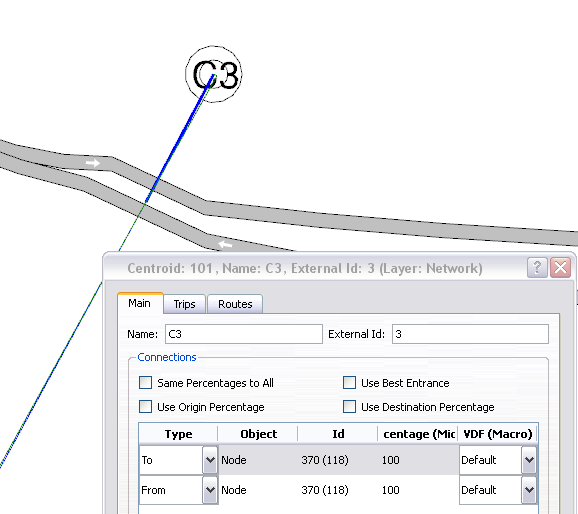This screenshot has width=578, height=514.
Task: Click the Node cell in the To row
Action: (258, 460)
